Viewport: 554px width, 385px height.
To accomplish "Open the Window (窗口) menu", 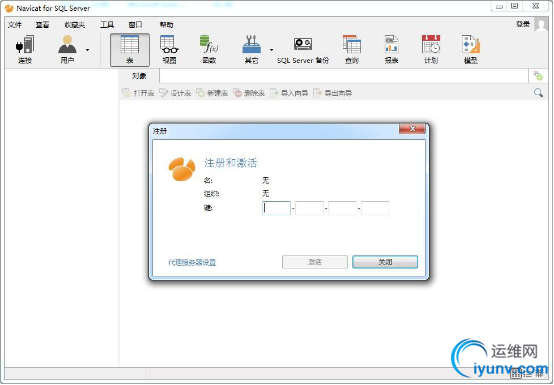I will pyautogui.click(x=135, y=25).
